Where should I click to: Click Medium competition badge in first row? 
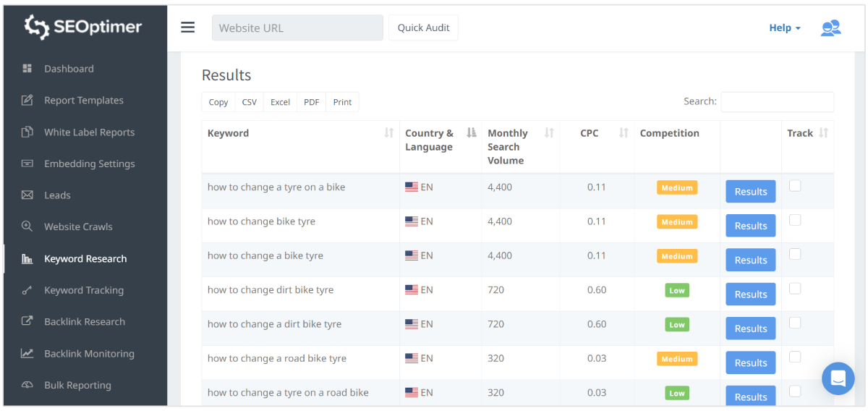pos(676,188)
